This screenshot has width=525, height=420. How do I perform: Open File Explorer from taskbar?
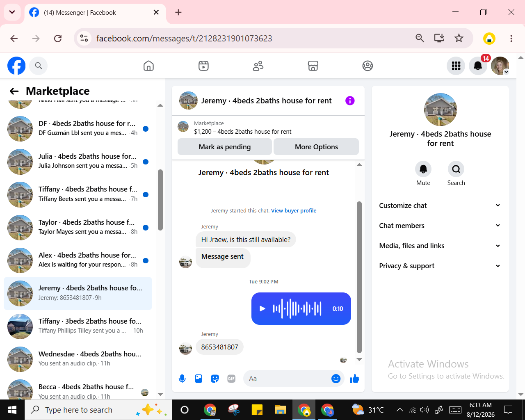click(x=280, y=410)
